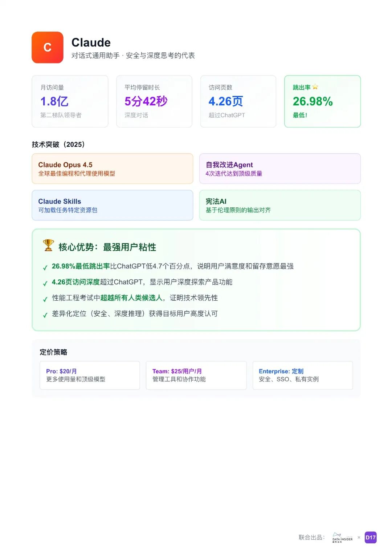
Task: Click the checkmark before 4.26页访问深度
Action: coord(45,284)
